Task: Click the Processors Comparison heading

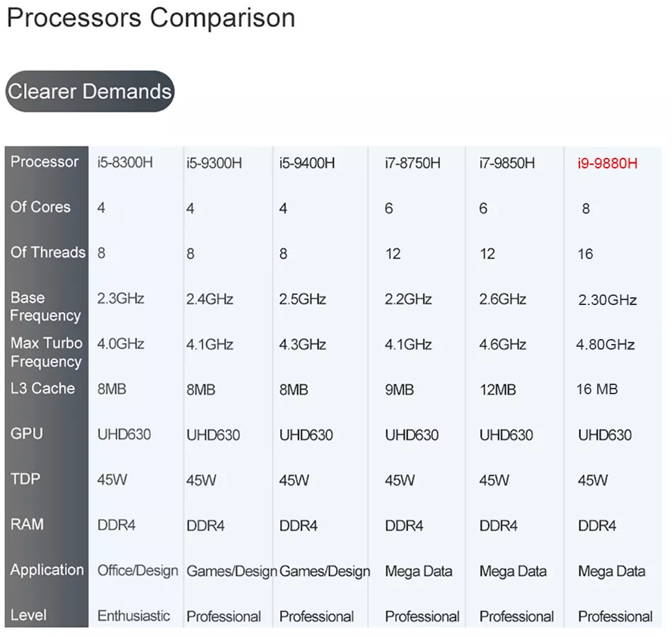Action: click(x=151, y=18)
